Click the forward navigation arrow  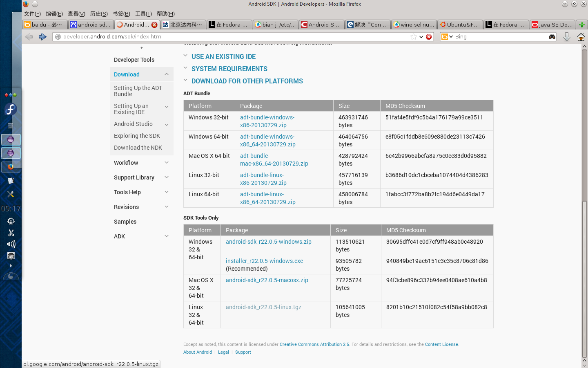point(42,37)
